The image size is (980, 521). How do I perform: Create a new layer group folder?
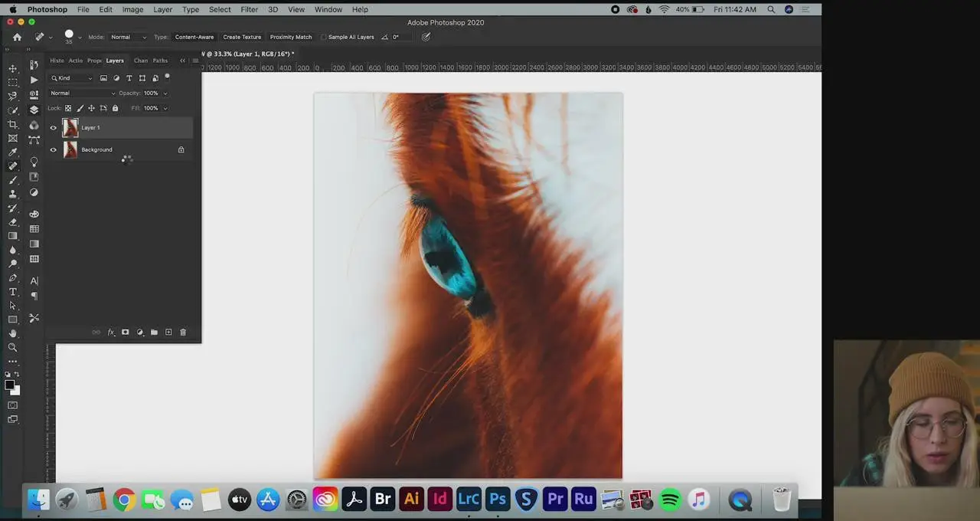pos(154,332)
